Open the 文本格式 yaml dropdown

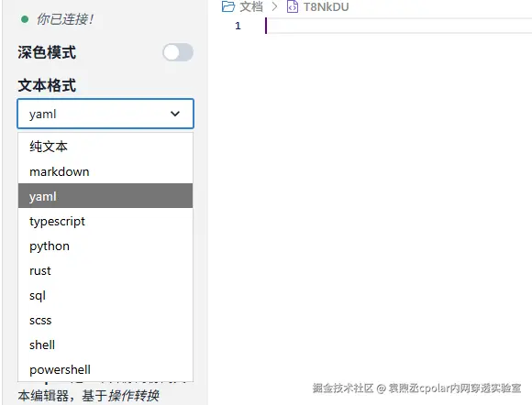(x=105, y=114)
